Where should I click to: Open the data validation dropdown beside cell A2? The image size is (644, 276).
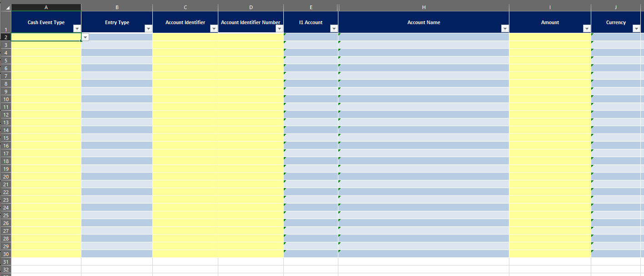85,37
